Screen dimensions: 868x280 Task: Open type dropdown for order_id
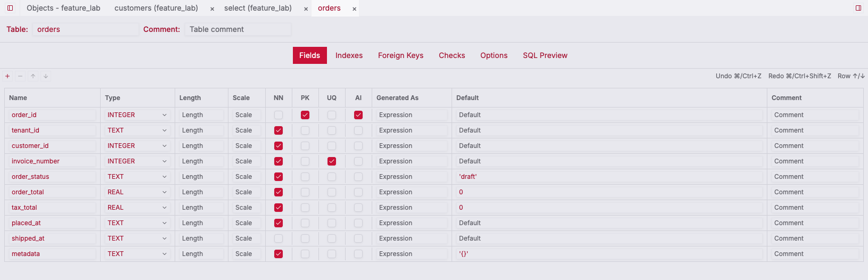[137, 115]
